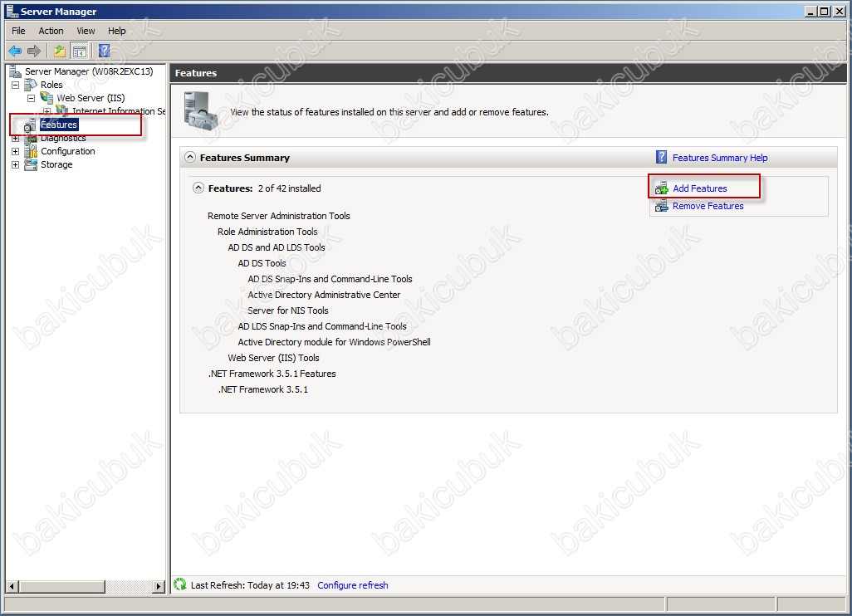
Task: Select the Web Server (IIS) tree node
Action: pyautogui.click(x=91, y=98)
